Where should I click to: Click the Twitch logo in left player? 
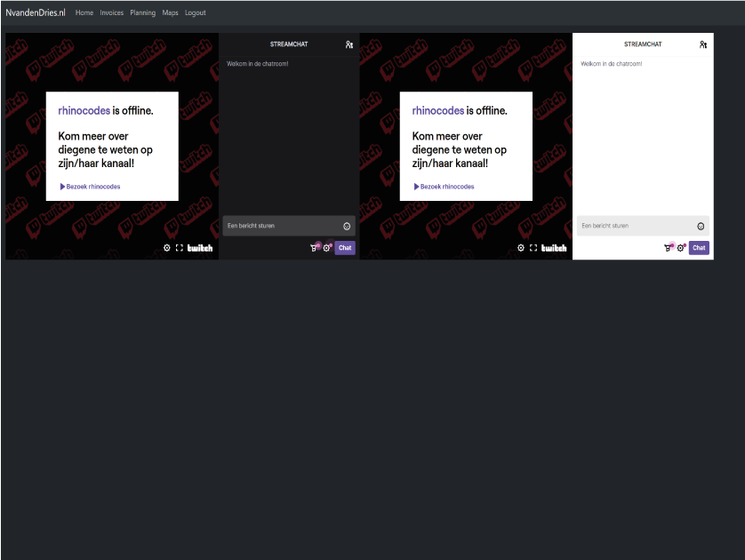click(x=200, y=248)
